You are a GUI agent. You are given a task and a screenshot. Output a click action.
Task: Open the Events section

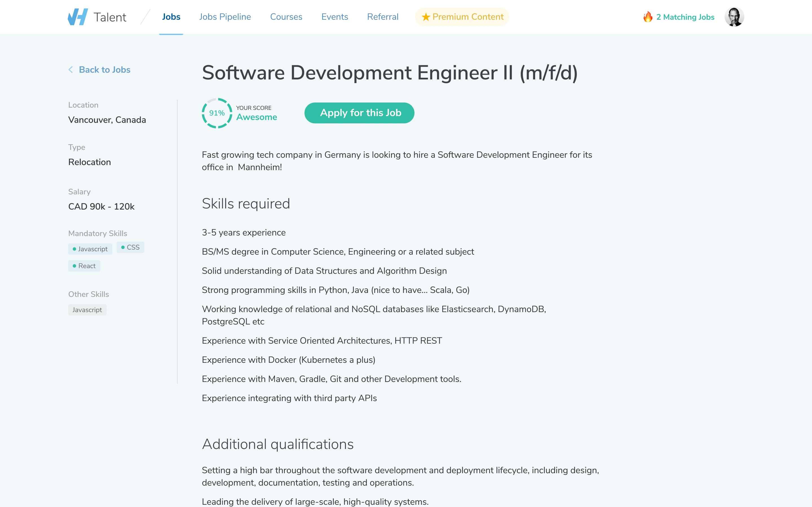(335, 16)
